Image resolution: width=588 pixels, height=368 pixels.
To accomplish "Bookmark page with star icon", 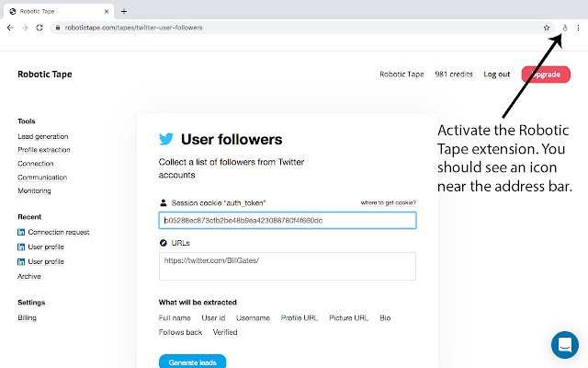I will (x=547, y=28).
